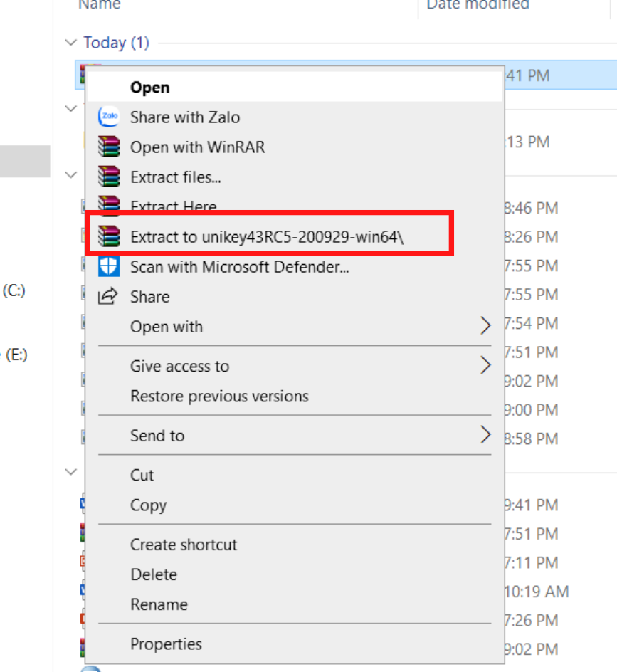The height and width of the screenshot is (672, 617).
Task: Click WinRAR icon beside Extract files...
Action: (x=109, y=177)
